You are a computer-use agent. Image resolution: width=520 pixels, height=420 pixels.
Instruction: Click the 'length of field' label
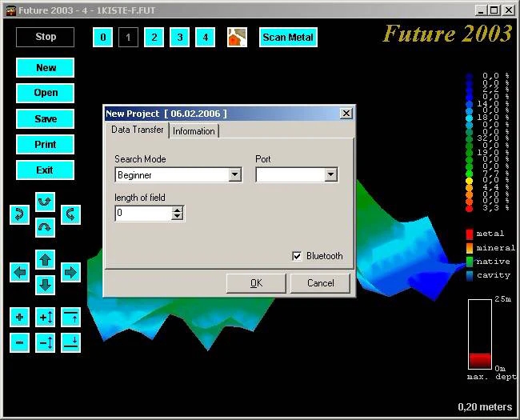(x=140, y=198)
